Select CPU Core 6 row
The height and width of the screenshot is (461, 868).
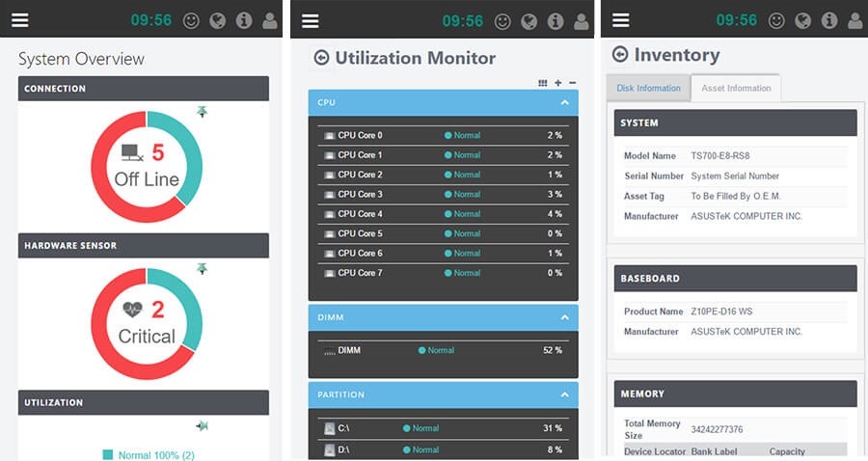tap(444, 254)
